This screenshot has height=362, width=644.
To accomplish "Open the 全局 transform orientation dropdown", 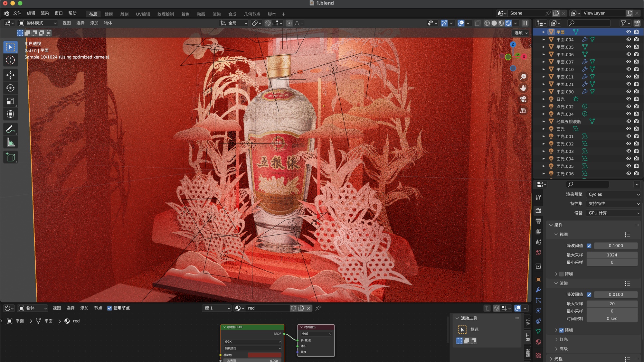I will tap(234, 23).
